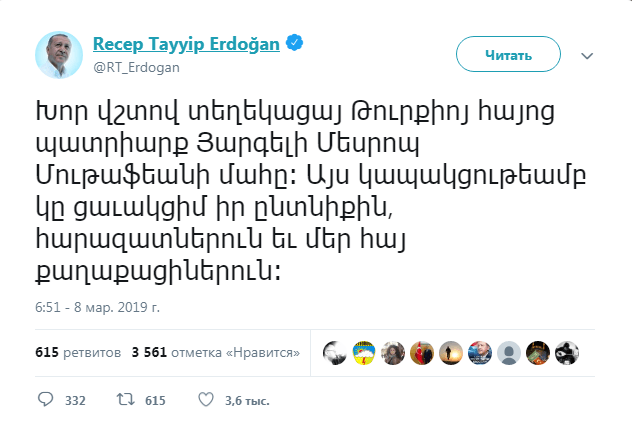Click the liker avatar of the curly-haired woman
The height and width of the screenshot is (436, 632).
pyautogui.click(x=393, y=352)
